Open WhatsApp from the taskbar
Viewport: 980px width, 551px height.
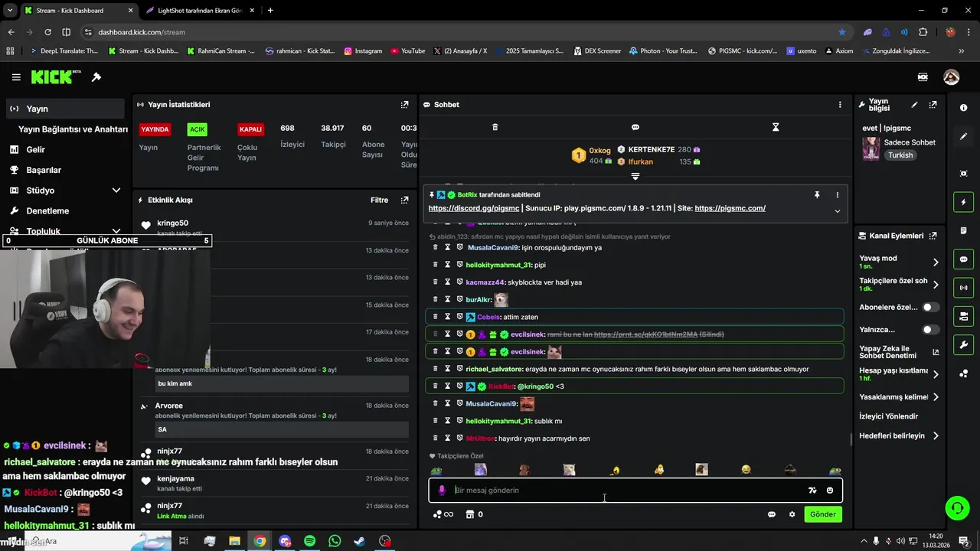[335, 541]
